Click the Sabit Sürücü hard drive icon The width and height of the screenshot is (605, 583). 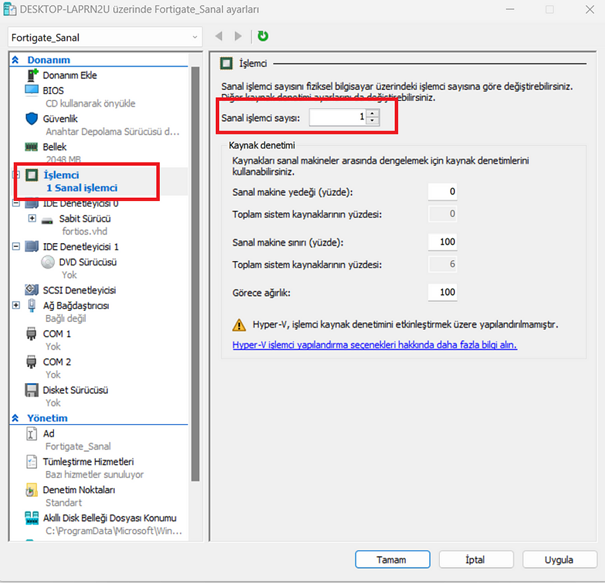(47, 220)
